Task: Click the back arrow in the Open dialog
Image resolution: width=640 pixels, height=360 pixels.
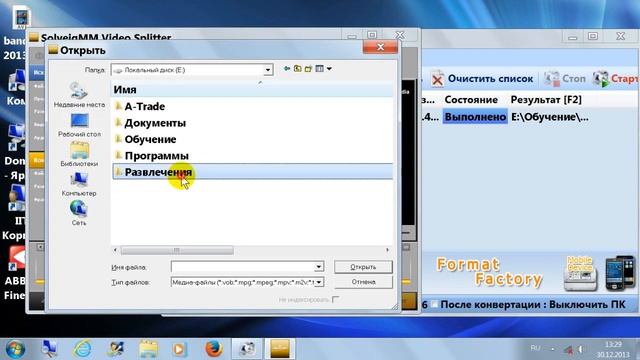Action: [287, 69]
